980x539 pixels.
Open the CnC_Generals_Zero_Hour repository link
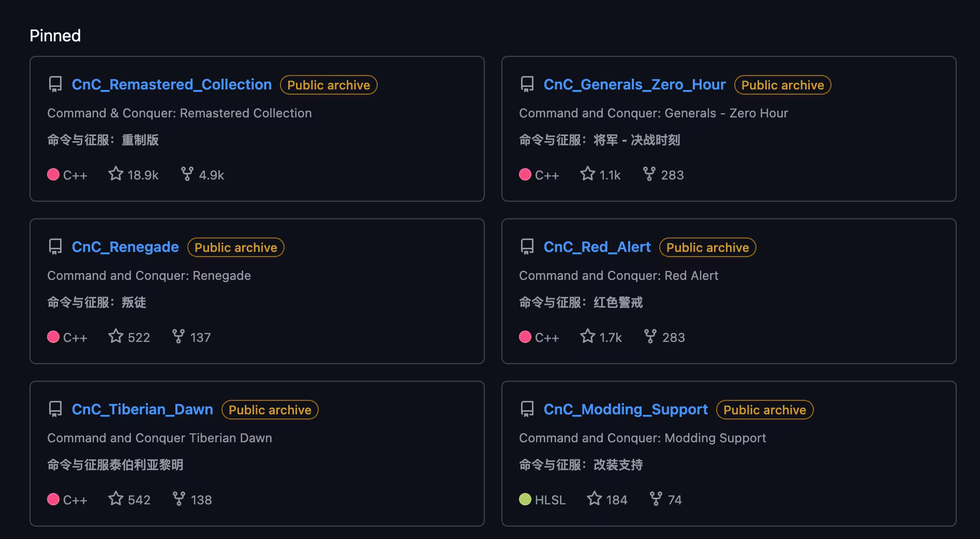[634, 85]
